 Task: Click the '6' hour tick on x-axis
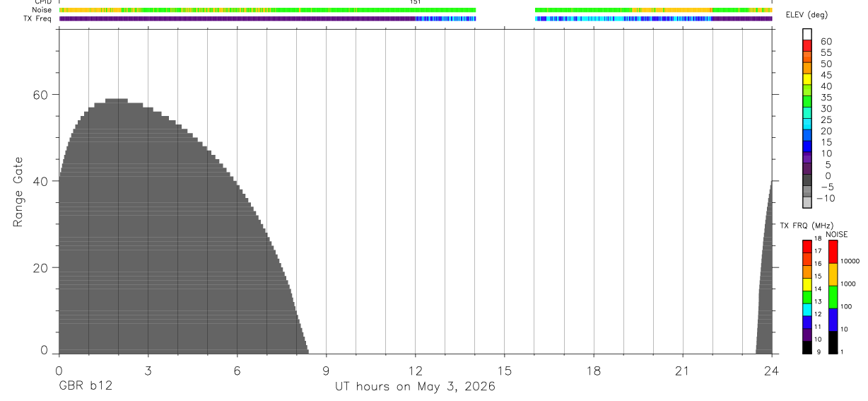click(x=237, y=371)
